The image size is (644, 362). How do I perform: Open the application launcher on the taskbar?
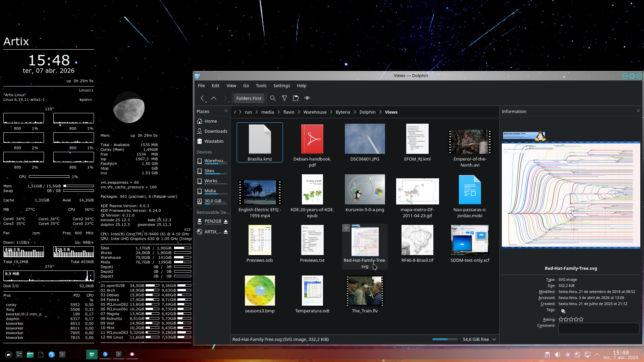coord(9,354)
